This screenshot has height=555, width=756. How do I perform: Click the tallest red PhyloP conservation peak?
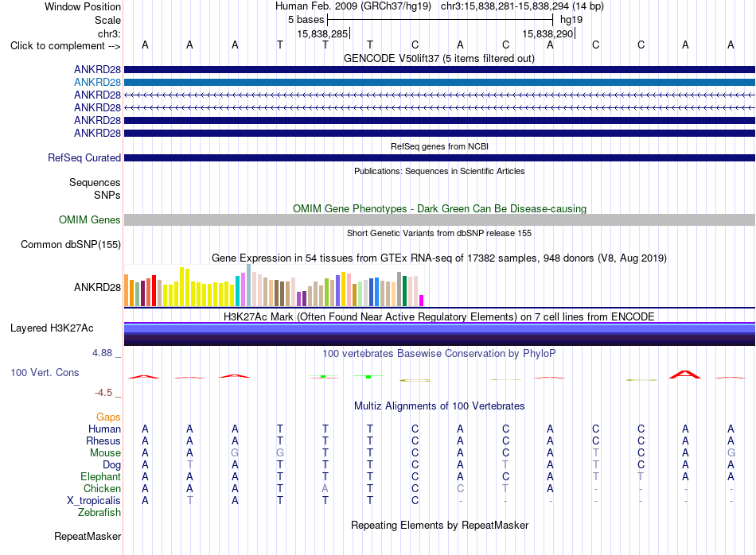click(x=684, y=375)
